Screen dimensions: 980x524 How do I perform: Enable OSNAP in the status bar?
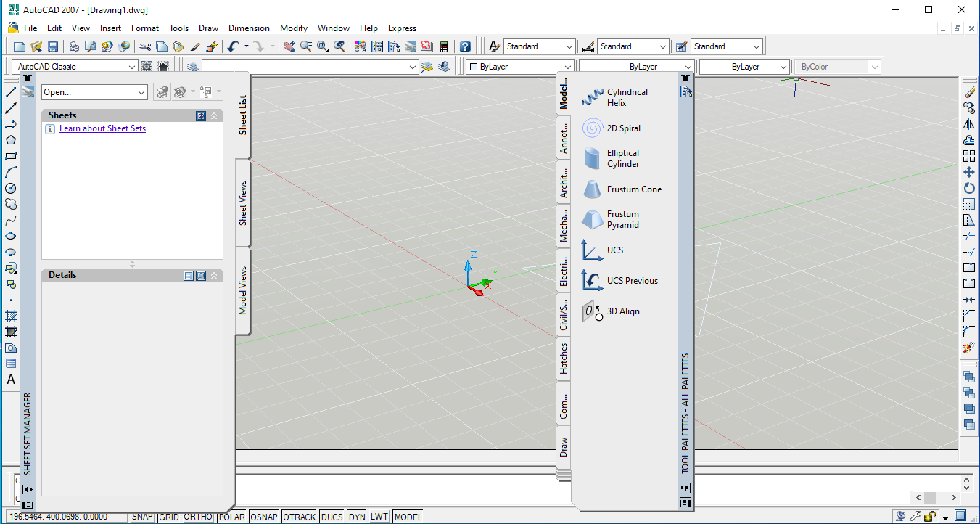point(264,517)
